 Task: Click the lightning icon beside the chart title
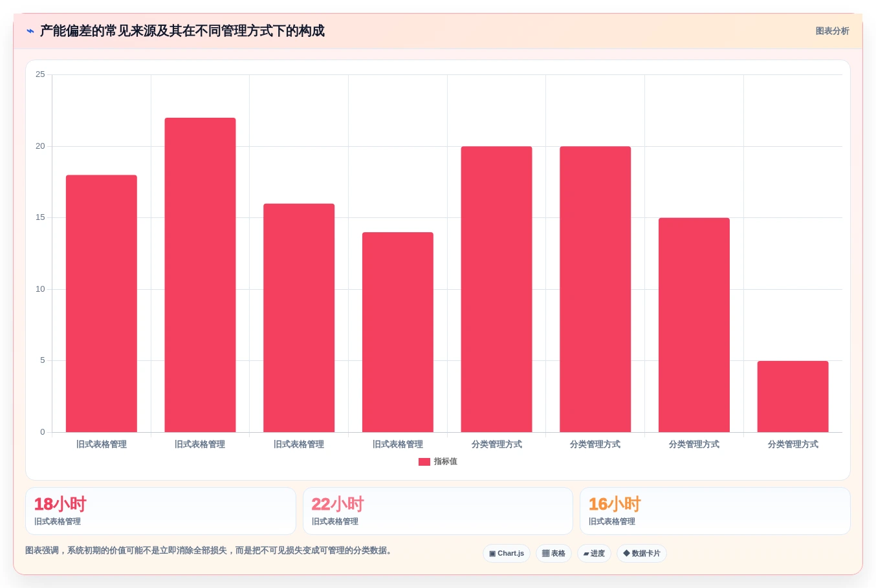30,31
